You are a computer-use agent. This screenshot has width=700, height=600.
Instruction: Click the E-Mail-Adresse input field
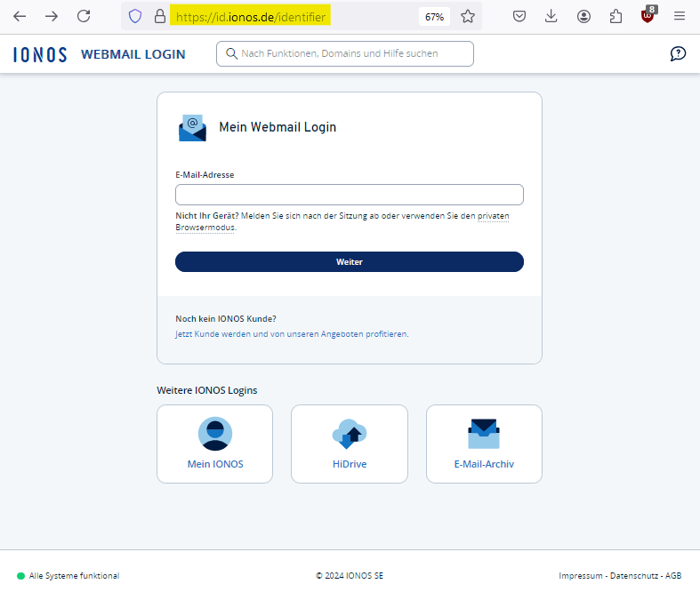point(349,195)
